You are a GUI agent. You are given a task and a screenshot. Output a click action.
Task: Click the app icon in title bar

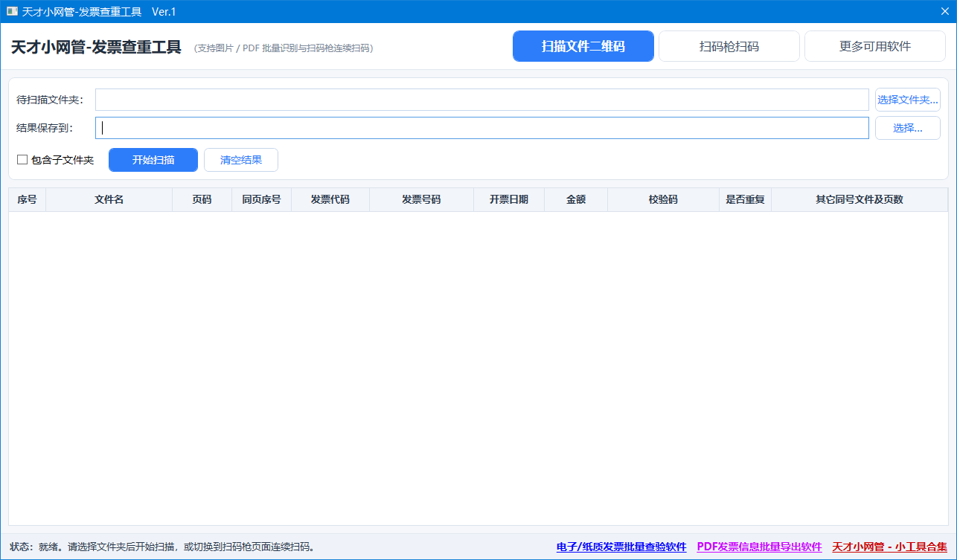(x=12, y=12)
